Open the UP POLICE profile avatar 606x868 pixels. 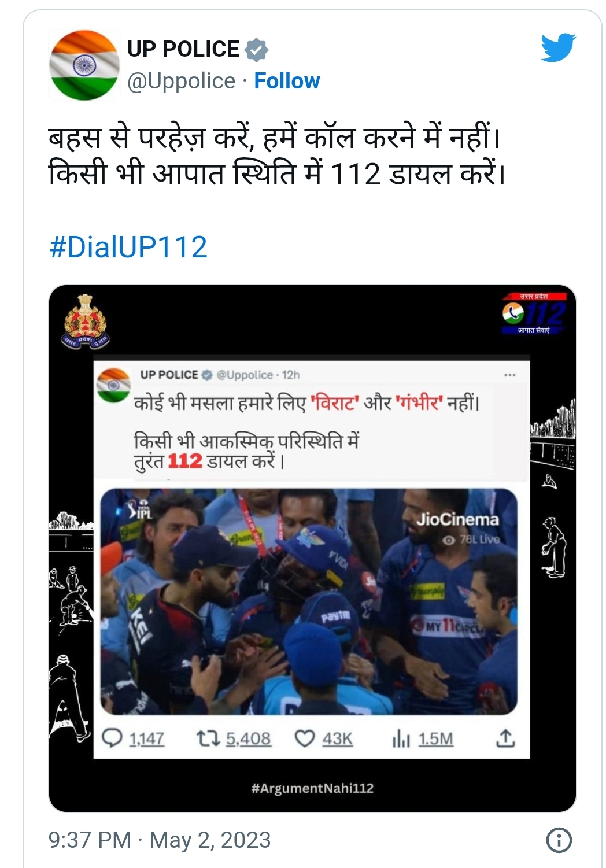[x=84, y=65]
